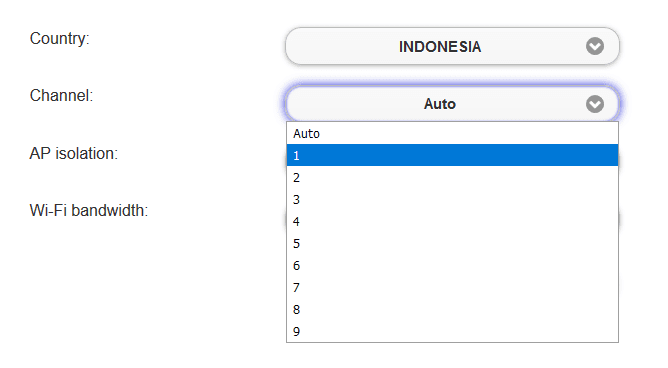Screen dimensions: 668x368
Task: Open the INDONESIA country selector
Action: [452, 46]
